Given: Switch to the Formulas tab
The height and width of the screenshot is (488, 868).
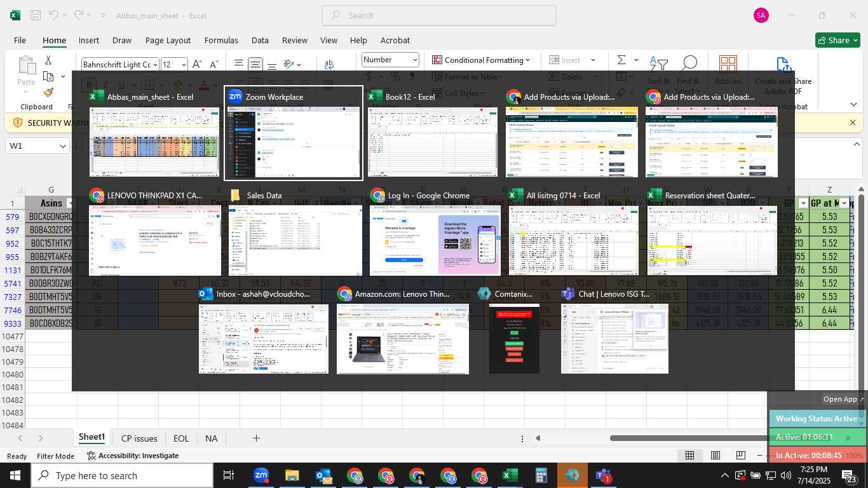Looking at the screenshot, I should pos(221,40).
